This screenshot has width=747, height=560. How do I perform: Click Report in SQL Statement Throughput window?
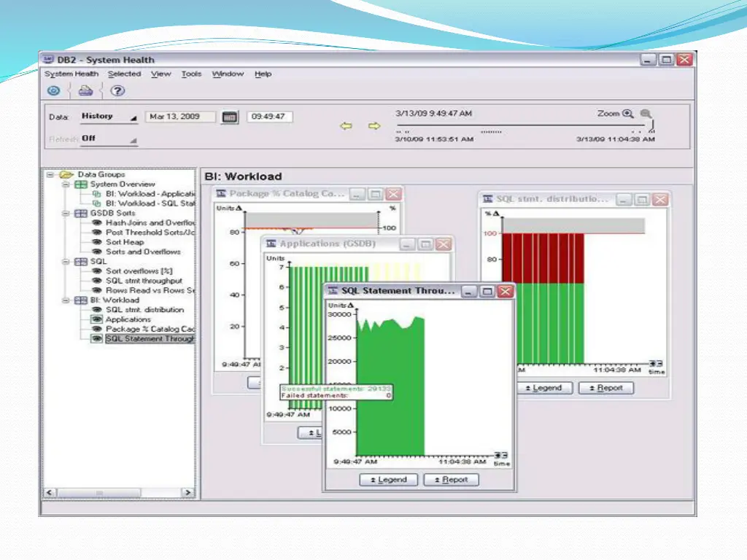[451, 480]
